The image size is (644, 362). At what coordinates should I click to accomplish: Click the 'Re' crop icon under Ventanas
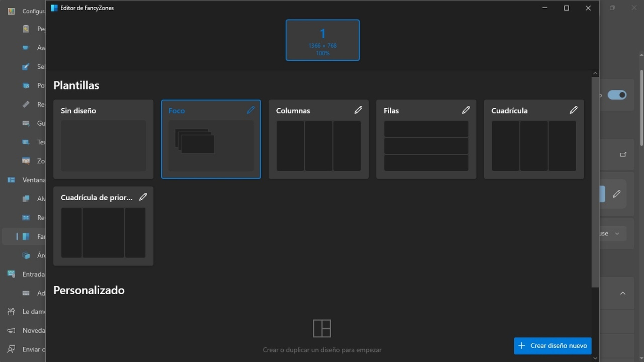[x=26, y=218]
